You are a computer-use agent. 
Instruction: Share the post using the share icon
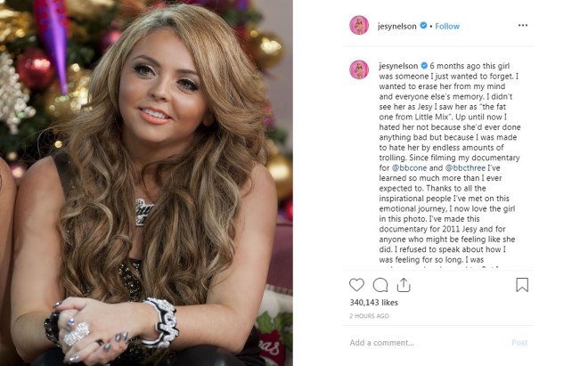coord(404,285)
